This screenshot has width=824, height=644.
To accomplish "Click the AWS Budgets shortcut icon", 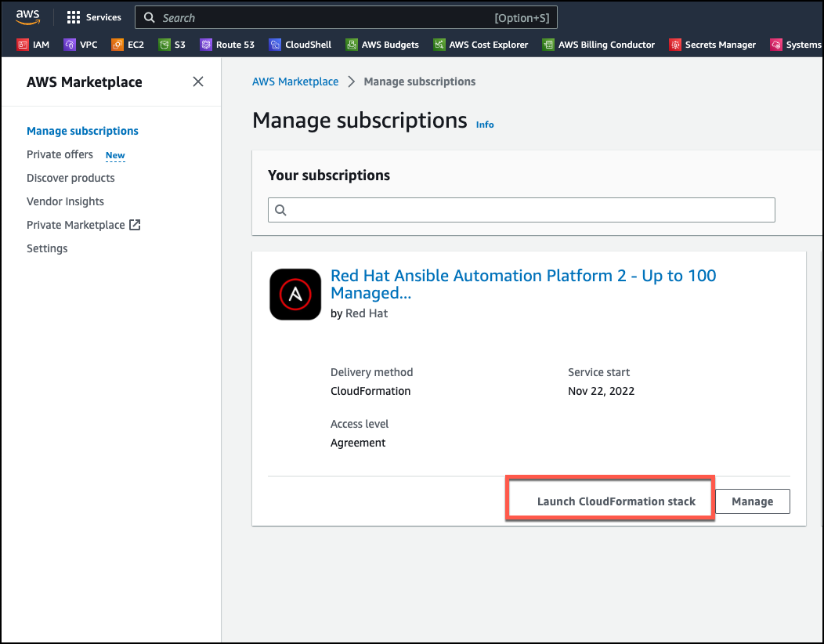I will [352, 45].
